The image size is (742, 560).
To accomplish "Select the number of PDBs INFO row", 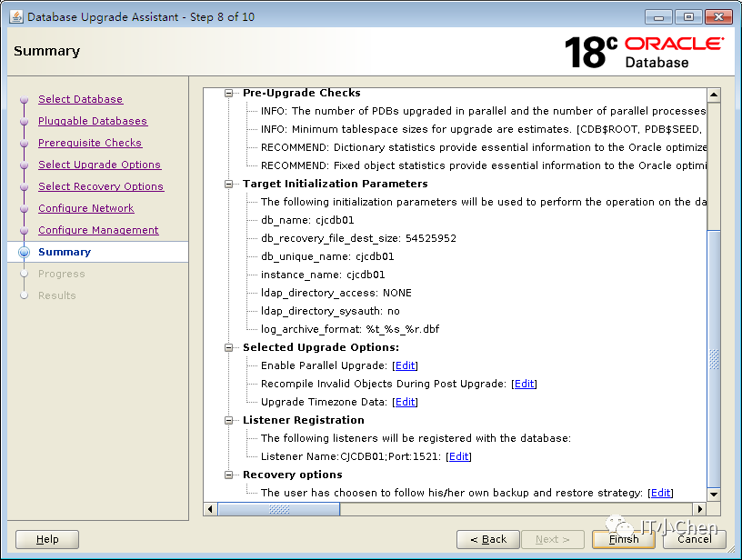I will [484, 111].
